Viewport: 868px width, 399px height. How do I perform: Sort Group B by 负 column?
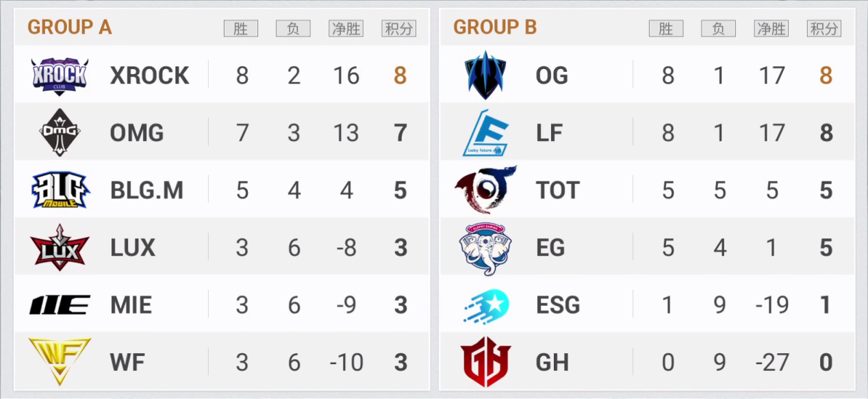tap(718, 29)
